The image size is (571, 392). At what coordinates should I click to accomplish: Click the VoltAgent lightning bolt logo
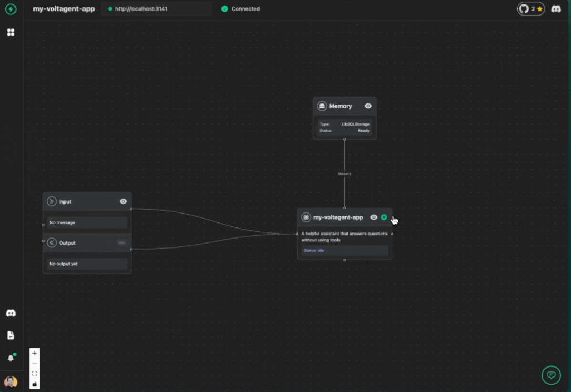click(x=11, y=9)
